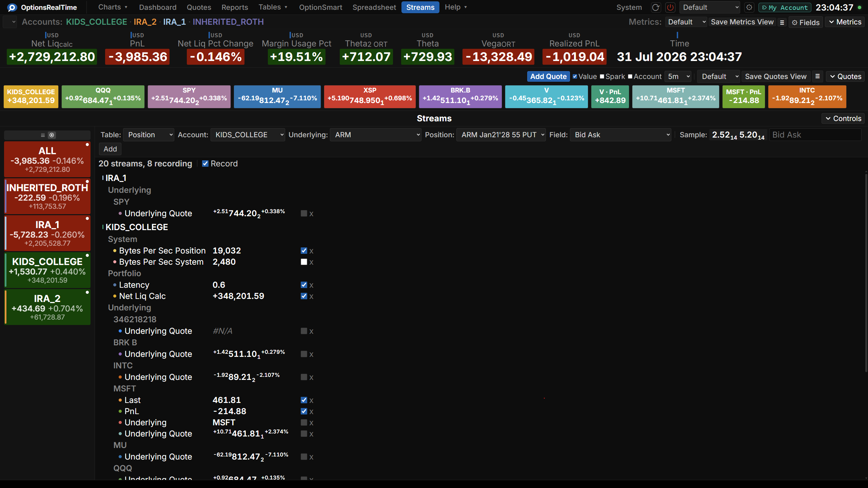868x488 pixels.
Task: Enable the Account checkbox in quotes bar
Action: tap(630, 77)
